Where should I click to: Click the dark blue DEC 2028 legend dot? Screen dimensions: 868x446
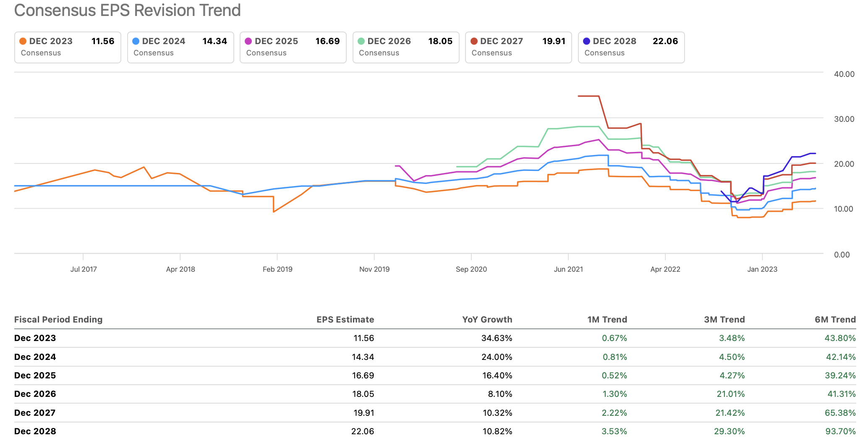click(x=588, y=41)
